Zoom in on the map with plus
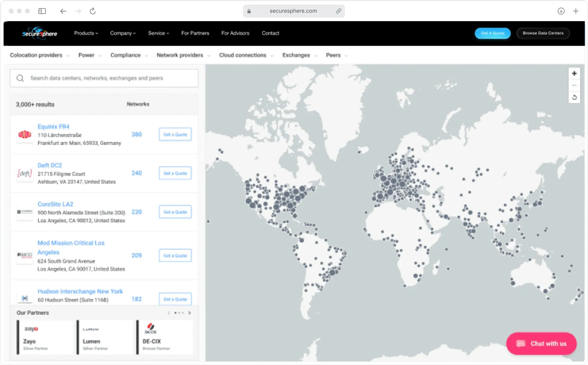 click(574, 73)
